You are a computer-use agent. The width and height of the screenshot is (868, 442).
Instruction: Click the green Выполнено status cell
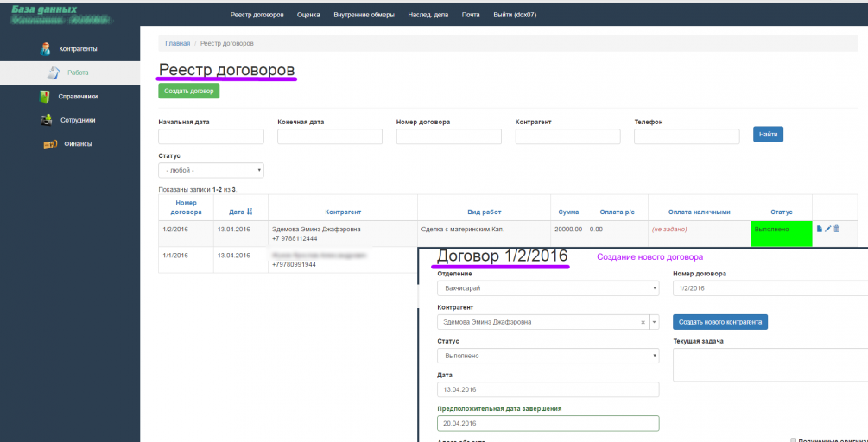pos(781,233)
